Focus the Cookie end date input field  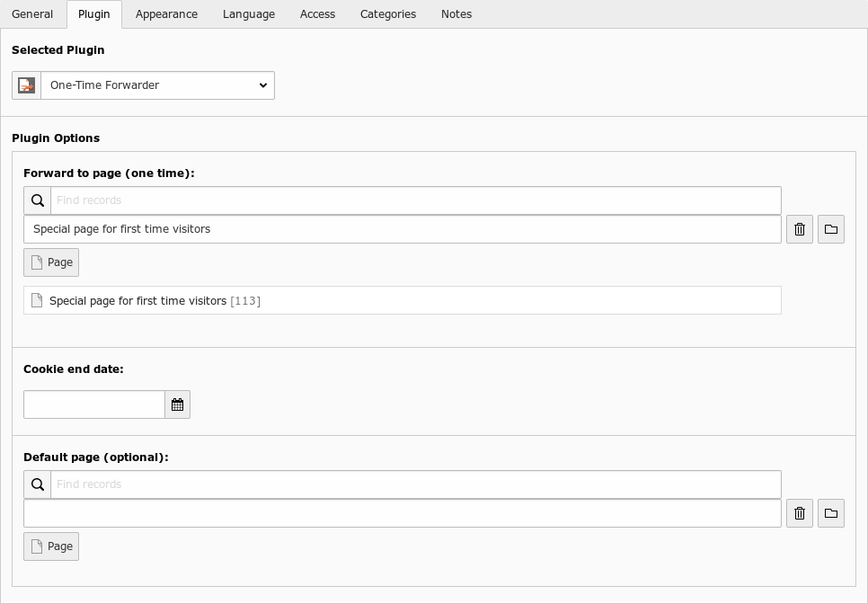click(94, 404)
